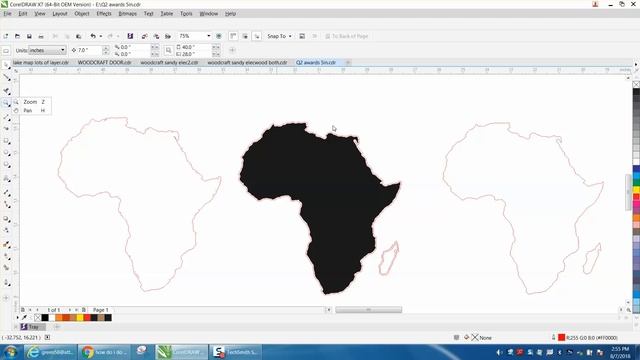Toggle the Show rulers button
640x360 pixels.
pos(233,36)
